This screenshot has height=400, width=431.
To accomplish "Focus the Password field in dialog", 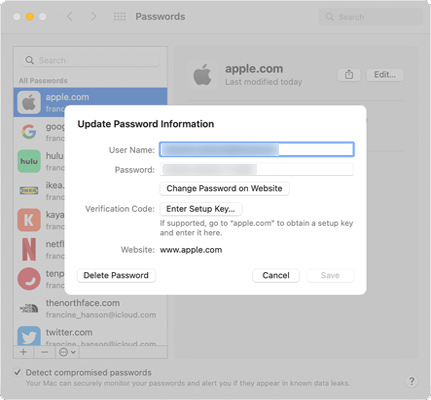I will [256, 169].
